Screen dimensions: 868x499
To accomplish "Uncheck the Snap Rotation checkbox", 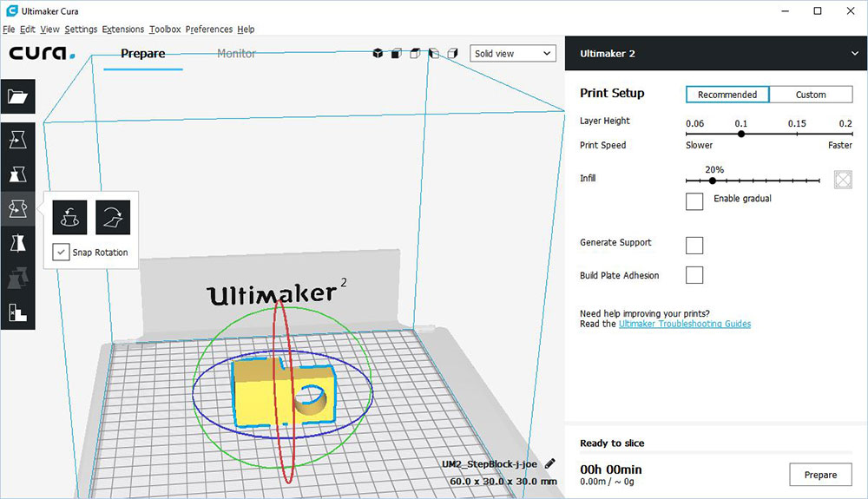I will [x=61, y=253].
